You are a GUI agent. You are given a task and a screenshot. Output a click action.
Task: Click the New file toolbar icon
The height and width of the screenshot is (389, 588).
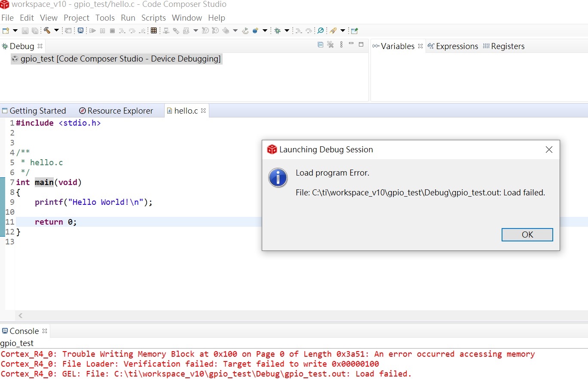(x=6, y=31)
